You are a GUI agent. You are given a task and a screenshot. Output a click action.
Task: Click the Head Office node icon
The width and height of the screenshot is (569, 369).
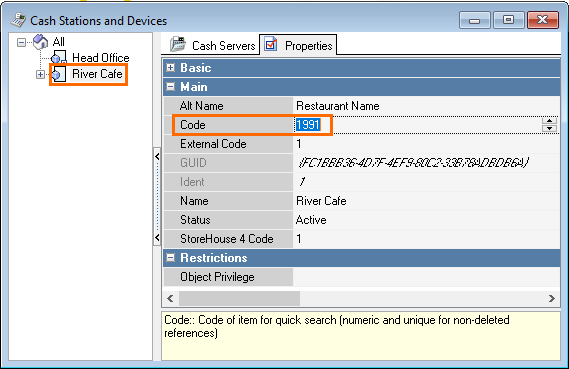pos(59,57)
